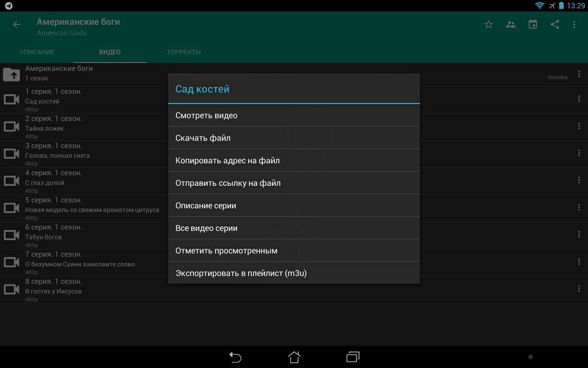Tap the Telegram notification icon in status bar

(8, 6)
